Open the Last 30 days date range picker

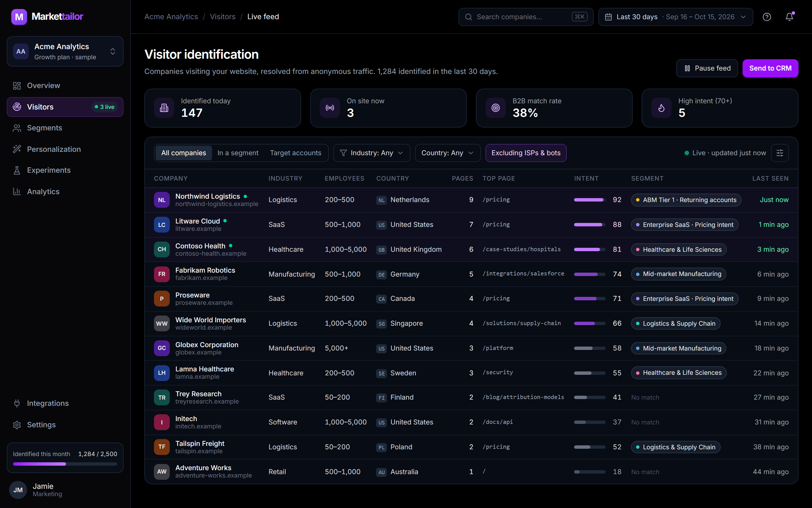pos(676,17)
